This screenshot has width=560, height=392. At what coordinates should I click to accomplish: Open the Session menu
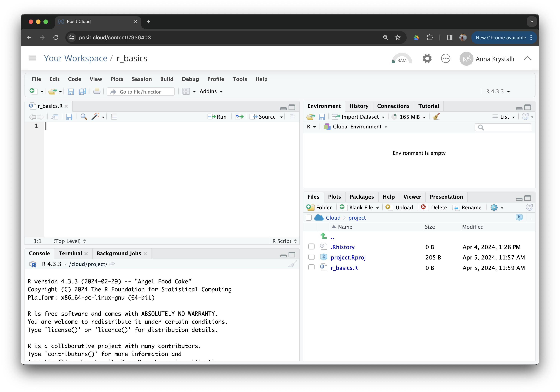[x=142, y=79]
